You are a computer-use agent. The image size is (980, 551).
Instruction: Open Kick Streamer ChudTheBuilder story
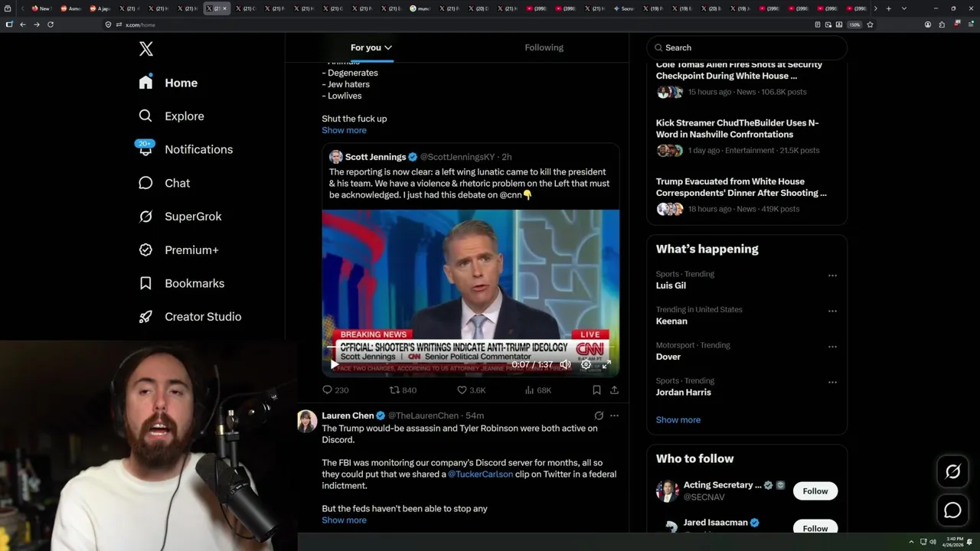737,129
